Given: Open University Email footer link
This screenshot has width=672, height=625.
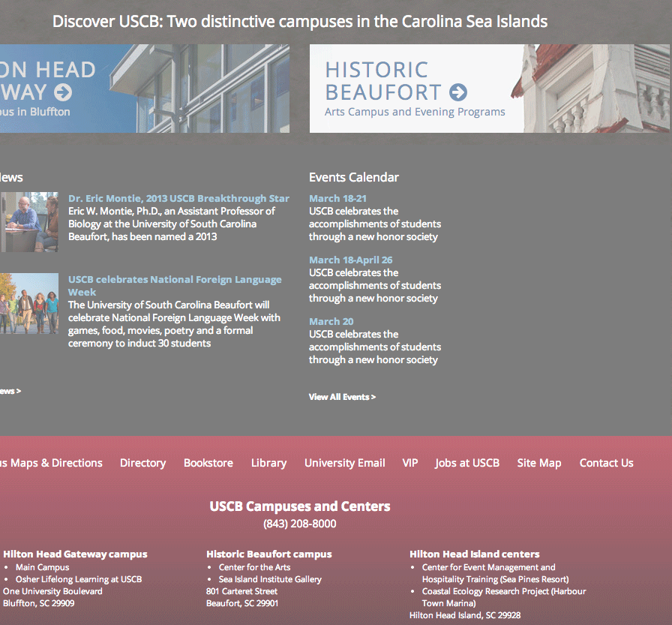Looking at the screenshot, I should coord(344,463).
